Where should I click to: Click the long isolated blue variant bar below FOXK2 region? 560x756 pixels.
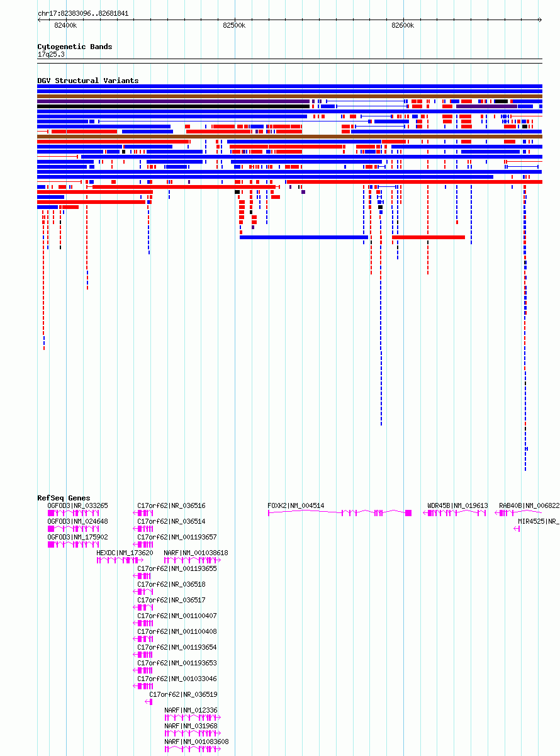[x=304, y=237]
